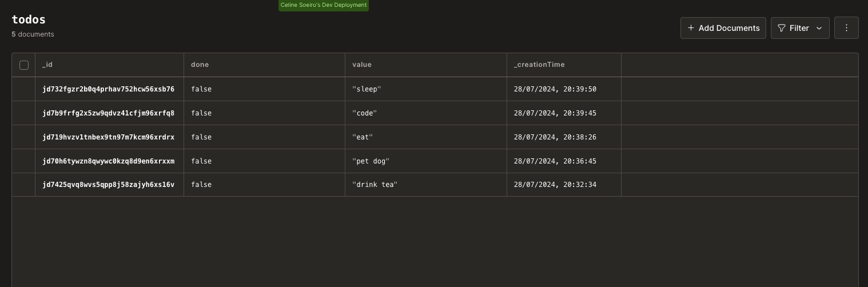Image resolution: width=868 pixels, height=287 pixels.
Task: Select the 20:32:34 creation time cell
Action: point(555,185)
